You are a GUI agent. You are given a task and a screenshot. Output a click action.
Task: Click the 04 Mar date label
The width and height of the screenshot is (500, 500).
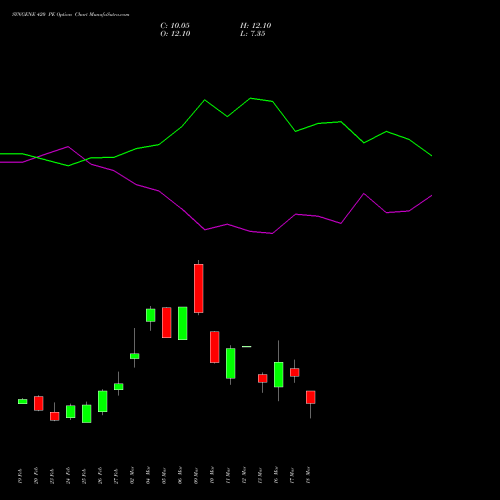(x=148, y=475)
